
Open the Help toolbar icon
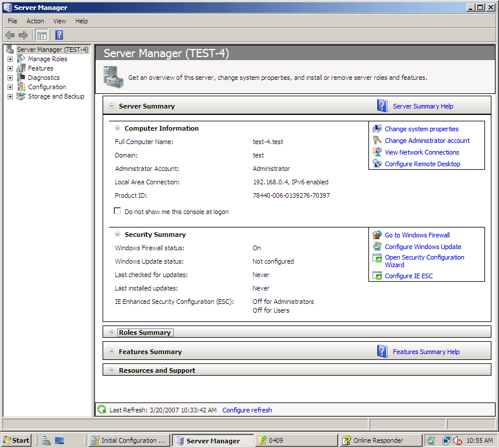59,35
